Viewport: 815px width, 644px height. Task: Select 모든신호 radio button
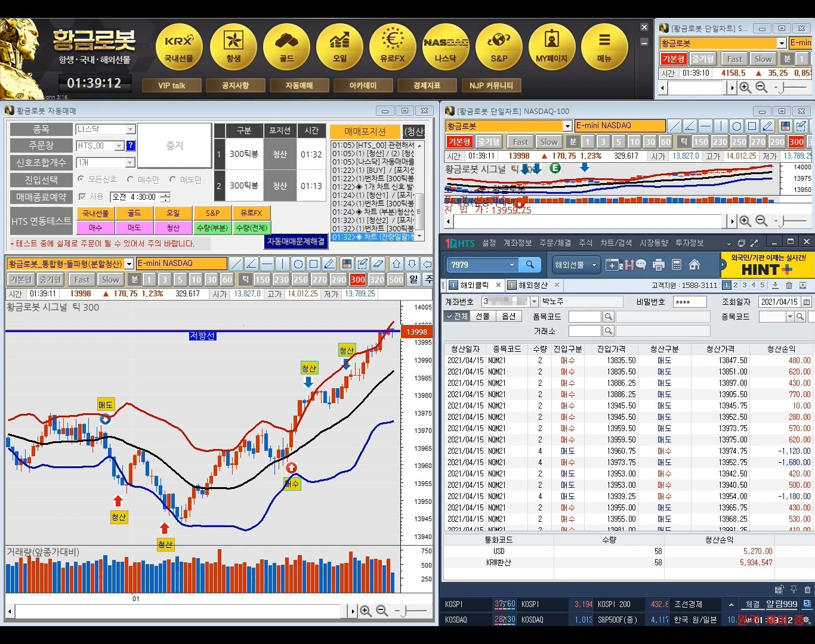click(x=81, y=179)
